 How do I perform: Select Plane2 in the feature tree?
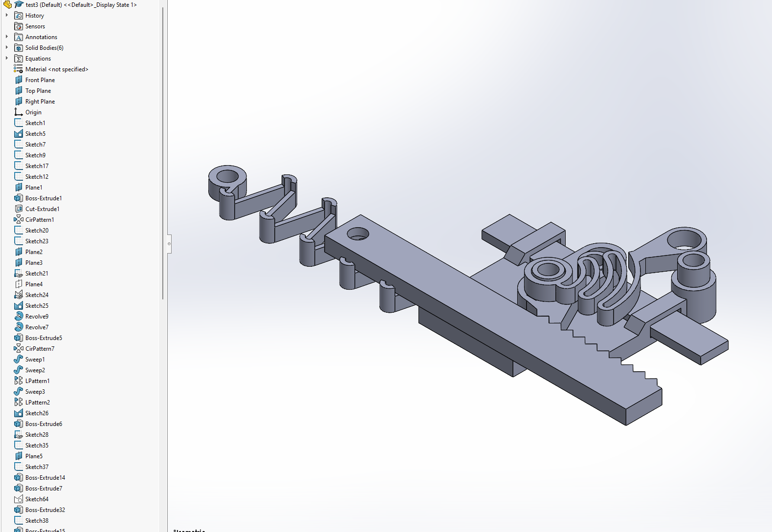pos(34,252)
